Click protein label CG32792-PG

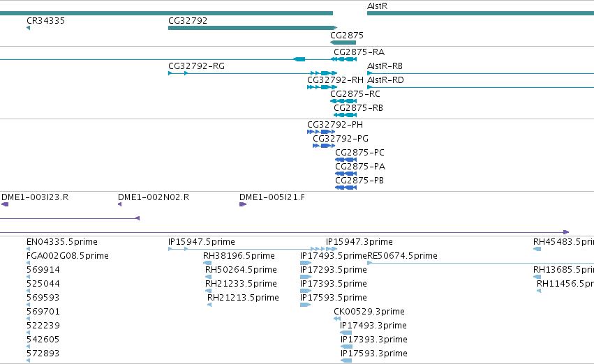pyautogui.click(x=340, y=139)
